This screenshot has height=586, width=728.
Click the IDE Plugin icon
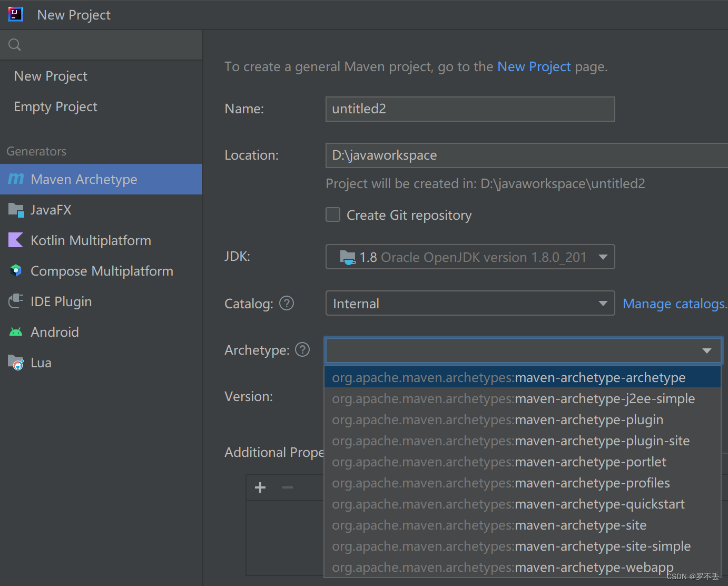(16, 301)
